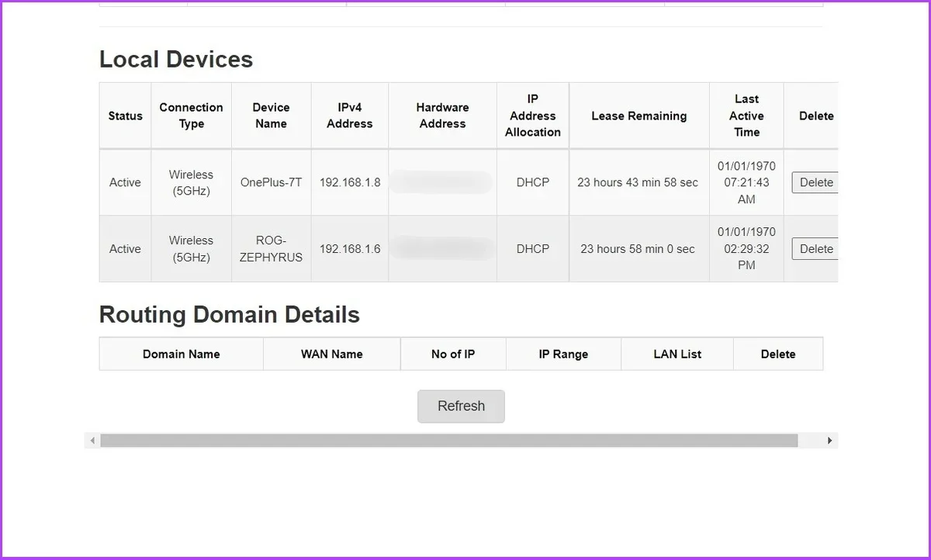Click the Domain Name column header
This screenshot has width=931, height=560.
[181, 354]
